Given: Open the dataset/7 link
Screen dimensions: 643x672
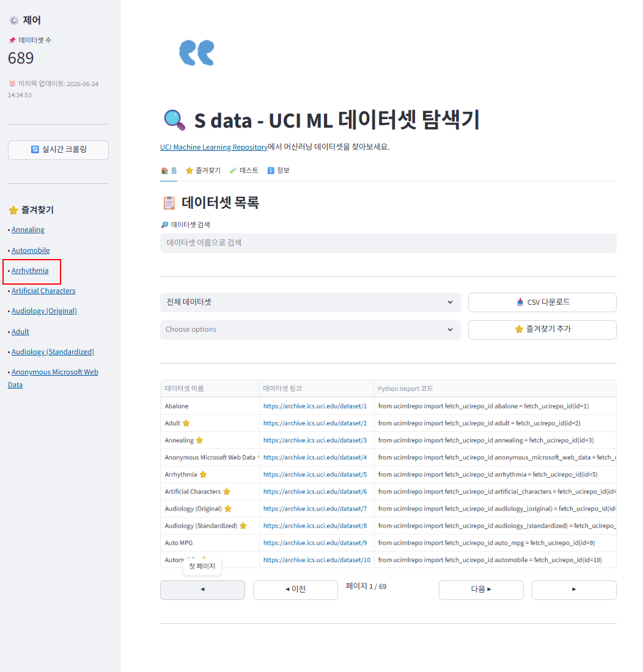Looking at the screenshot, I should (315, 509).
